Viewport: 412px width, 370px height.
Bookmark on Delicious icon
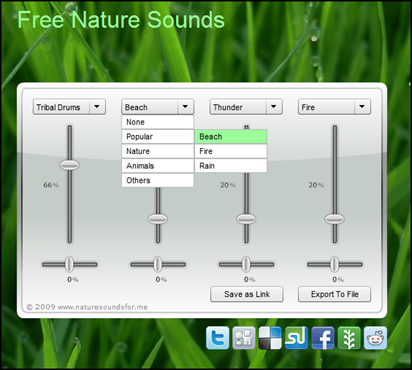coord(270,338)
